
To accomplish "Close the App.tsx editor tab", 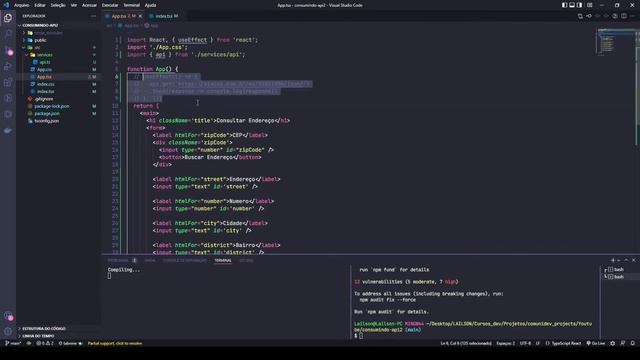I will [140, 16].
